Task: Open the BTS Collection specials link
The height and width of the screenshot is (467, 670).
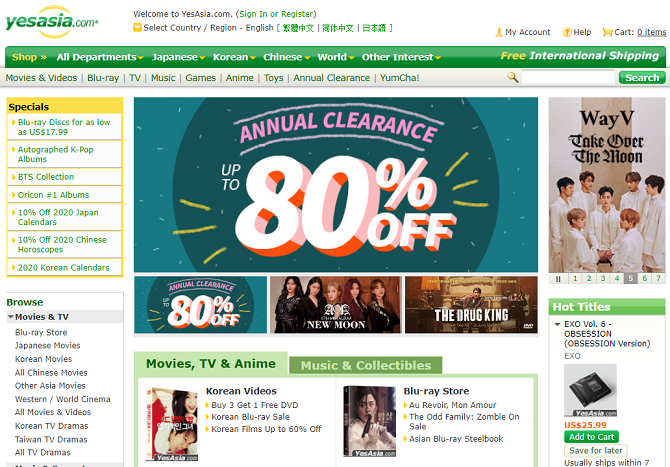Action: click(x=46, y=177)
